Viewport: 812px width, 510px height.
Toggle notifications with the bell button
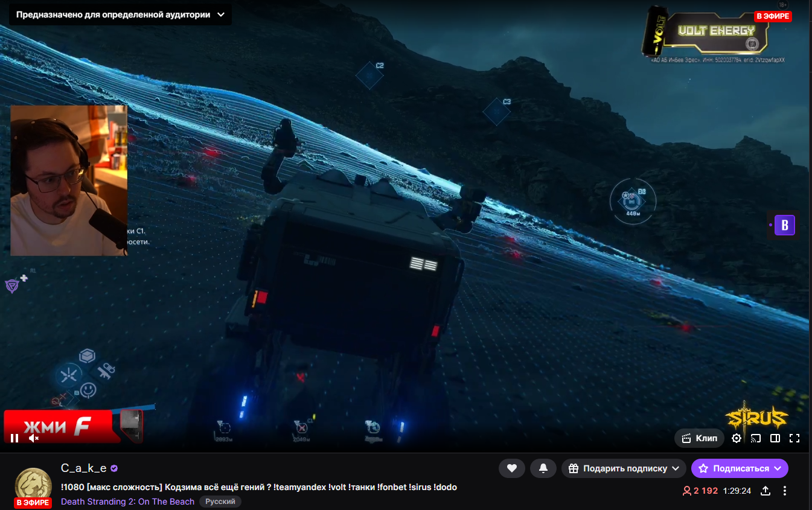click(543, 468)
